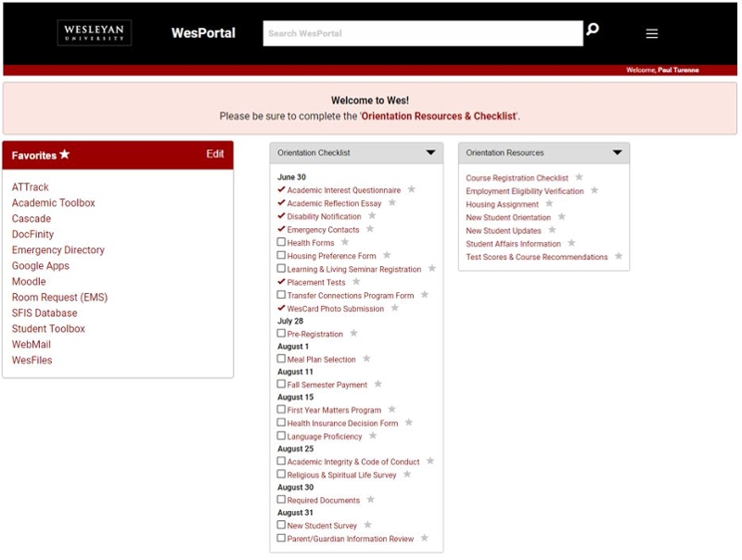Click the Search WesPortal field
742x560 pixels.
[x=423, y=33]
